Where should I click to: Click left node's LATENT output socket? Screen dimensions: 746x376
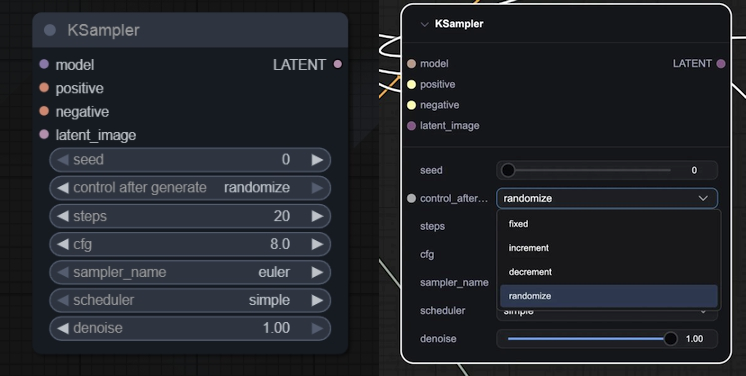[x=338, y=64]
